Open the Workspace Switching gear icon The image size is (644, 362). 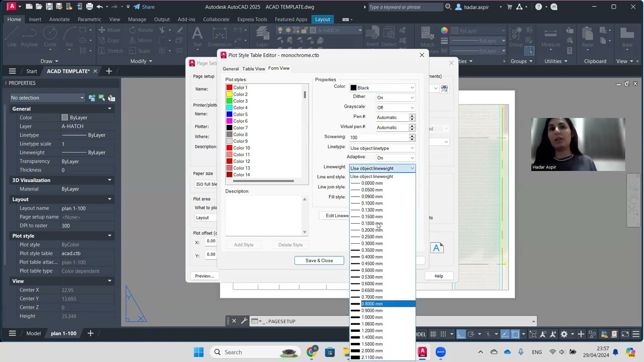564,334
